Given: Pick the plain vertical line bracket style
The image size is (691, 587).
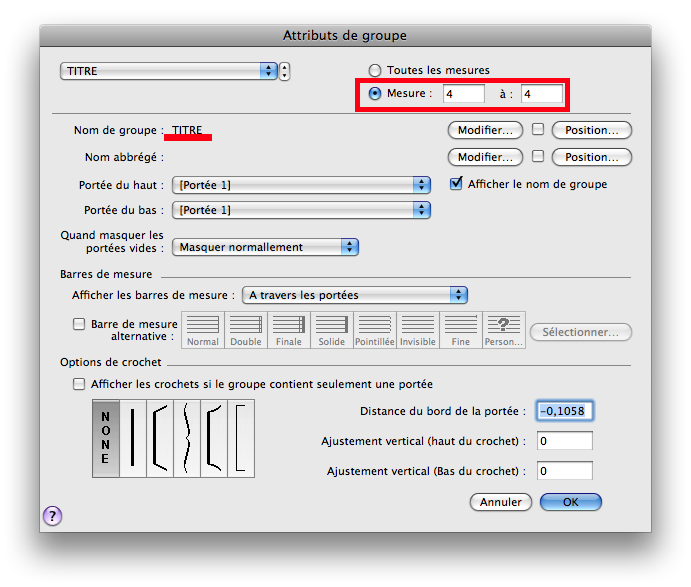Looking at the screenshot, I should 132,438.
